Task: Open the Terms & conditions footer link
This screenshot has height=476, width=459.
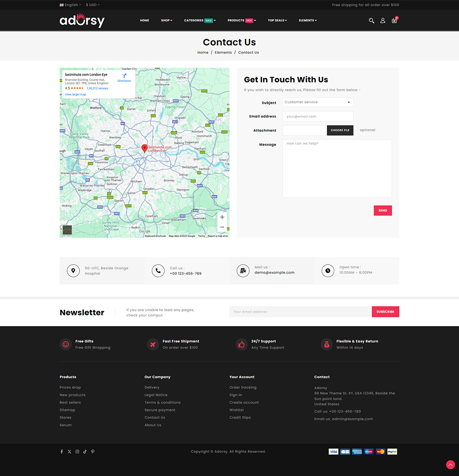Action: (x=162, y=403)
